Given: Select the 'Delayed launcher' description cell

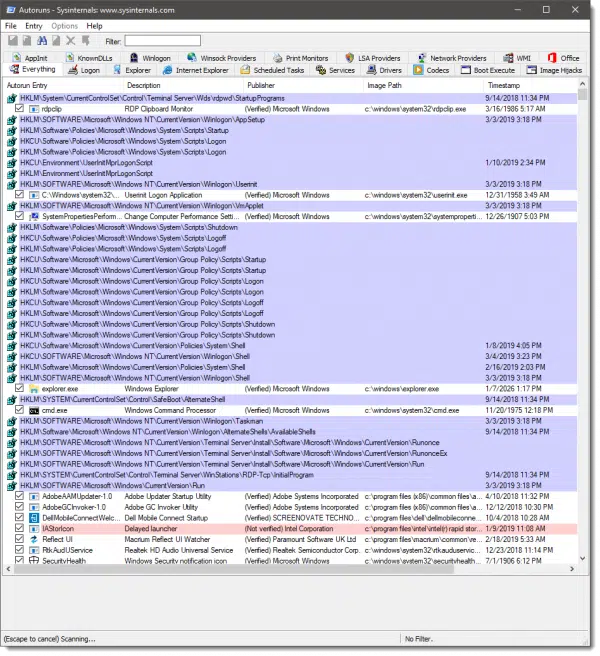Looking at the screenshot, I should pyautogui.click(x=151, y=529).
